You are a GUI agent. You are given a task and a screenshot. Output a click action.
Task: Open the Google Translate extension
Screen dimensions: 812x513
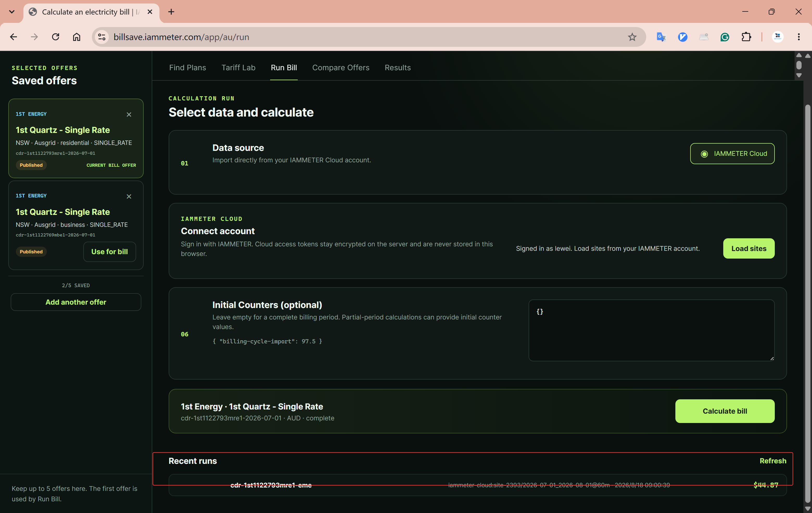click(x=661, y=37)
